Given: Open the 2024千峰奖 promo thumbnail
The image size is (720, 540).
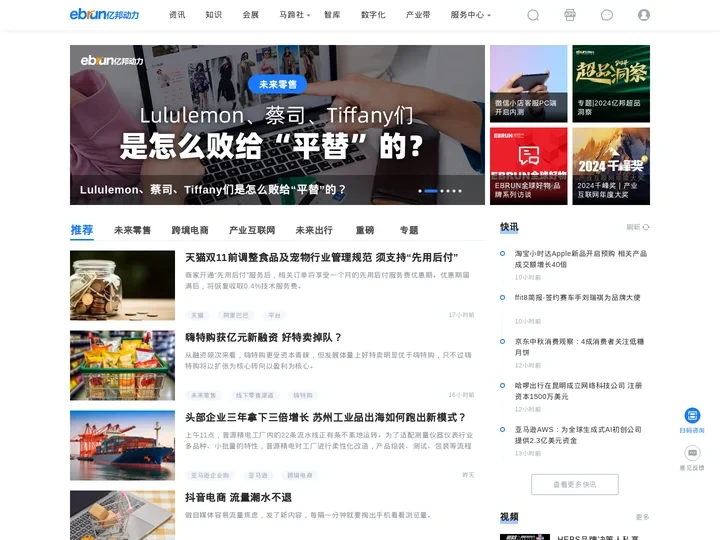Looking at the screenshot, I should 611,166.
